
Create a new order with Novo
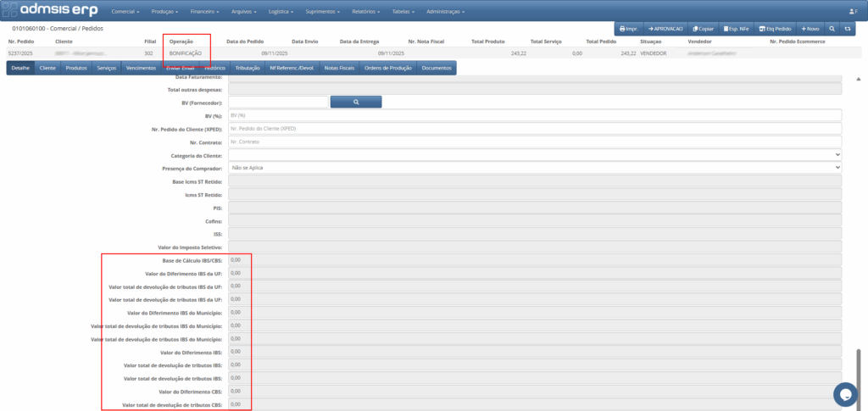(x=810, y=28)
